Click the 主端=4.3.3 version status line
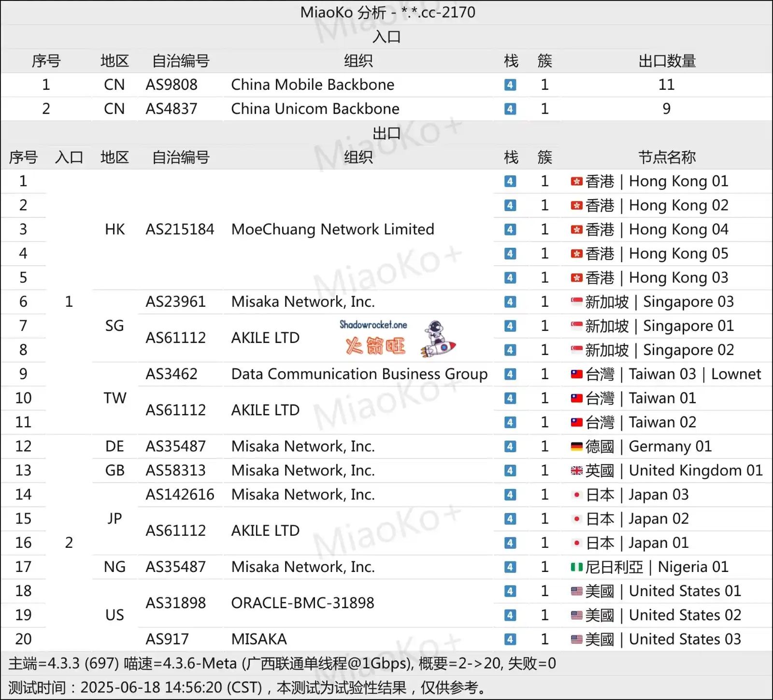This screenshot has height=700, width=773. [282, 664]
